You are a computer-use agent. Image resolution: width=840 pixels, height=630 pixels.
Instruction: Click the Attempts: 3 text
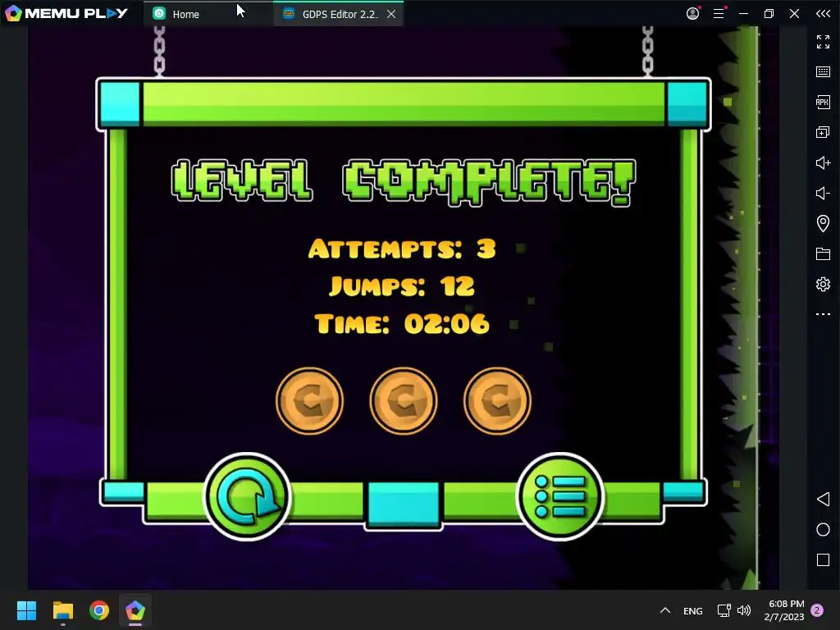(x=402, y=249)
